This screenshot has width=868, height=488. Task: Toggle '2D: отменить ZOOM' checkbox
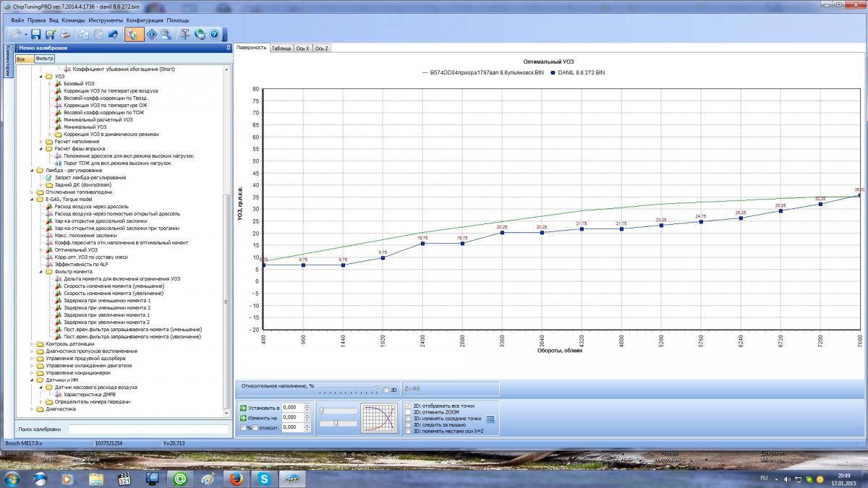tap(409, 412)
